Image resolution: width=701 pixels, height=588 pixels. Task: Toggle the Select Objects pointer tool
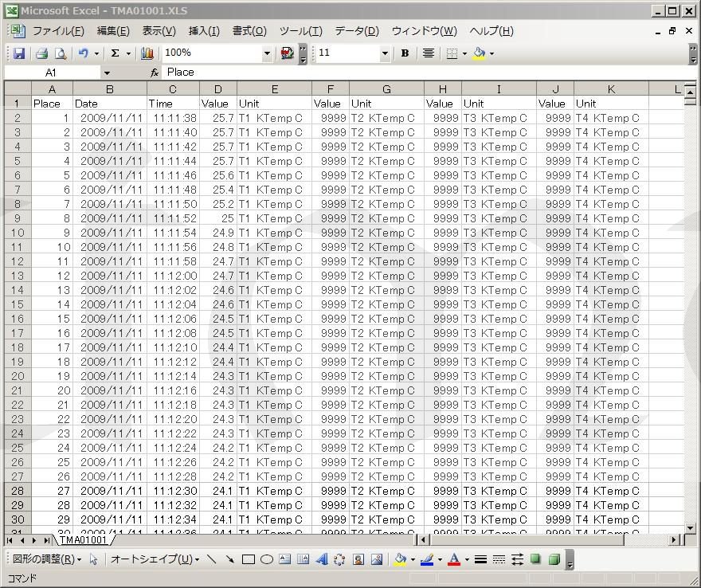pyautogui.click(x=93, y=559)
